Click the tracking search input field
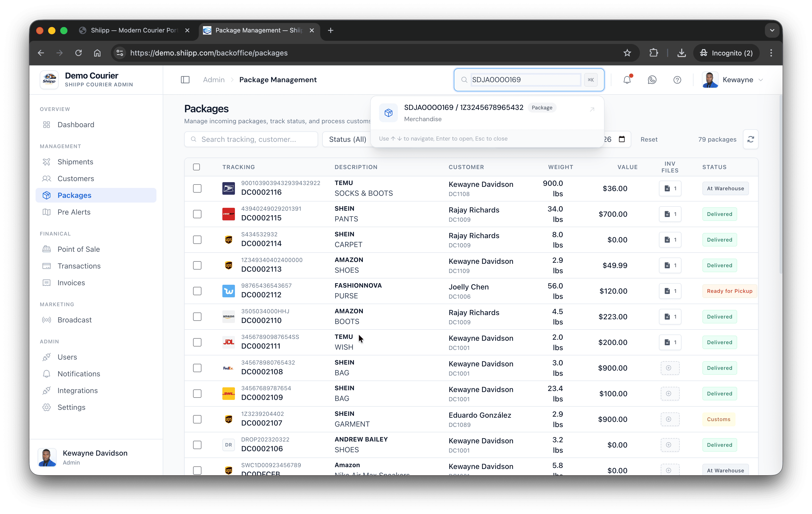Image resolution: width=812 pixels, height=514 pixels. [x=251, y=139]
